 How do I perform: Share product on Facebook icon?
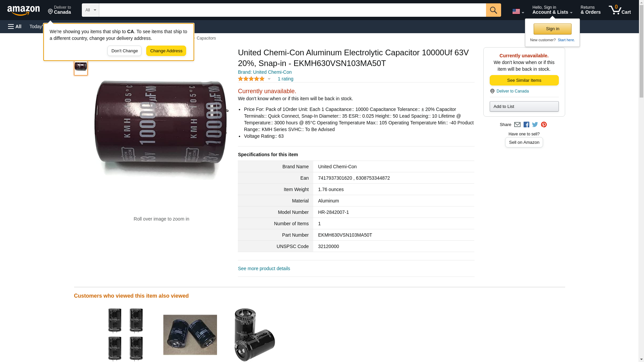(x=526, y=125)
